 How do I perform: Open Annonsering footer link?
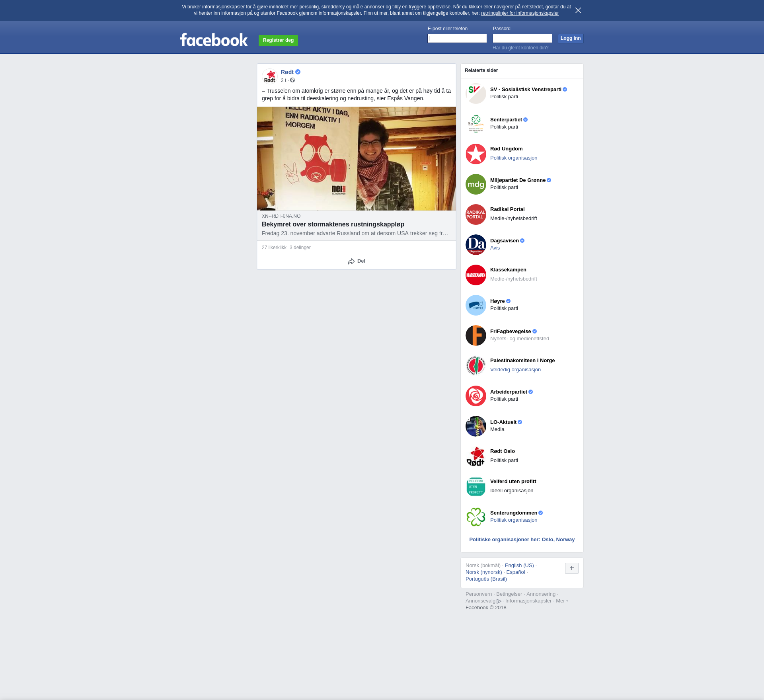click(541, 594)
